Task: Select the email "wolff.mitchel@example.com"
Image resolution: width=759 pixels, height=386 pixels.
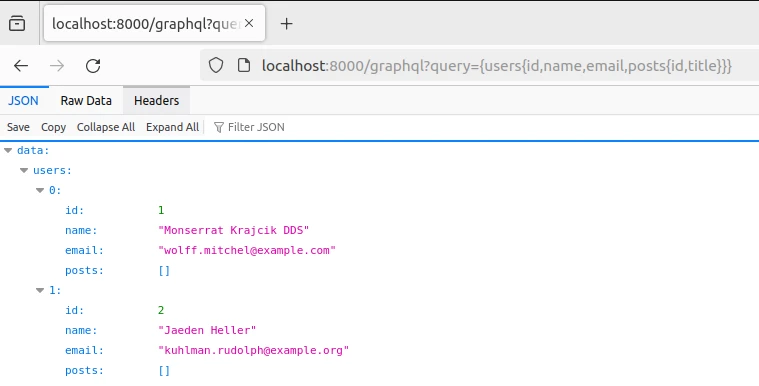Action: click(x=247, y=250)
